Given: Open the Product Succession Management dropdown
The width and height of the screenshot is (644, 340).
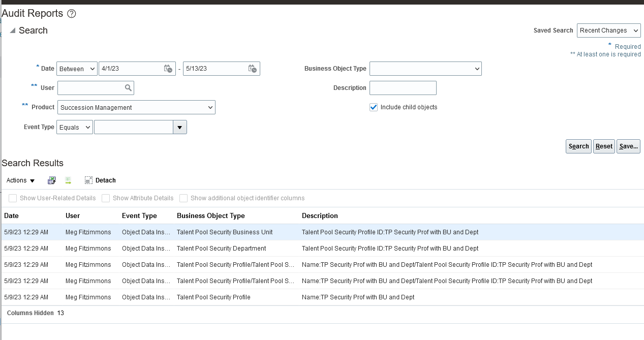Looking at the screenshot, I should (136, 107).
